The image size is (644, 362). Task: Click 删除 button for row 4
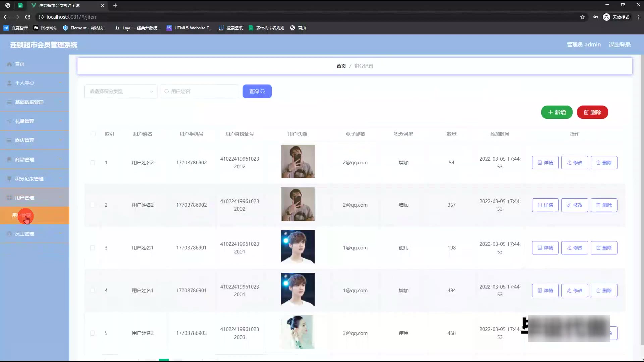(x=604, y=290)
